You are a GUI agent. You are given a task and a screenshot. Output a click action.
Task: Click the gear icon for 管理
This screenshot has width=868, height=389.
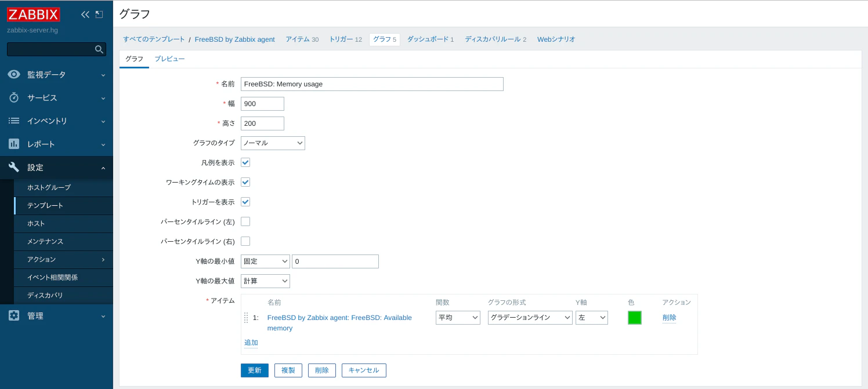[x=14, y=316]
